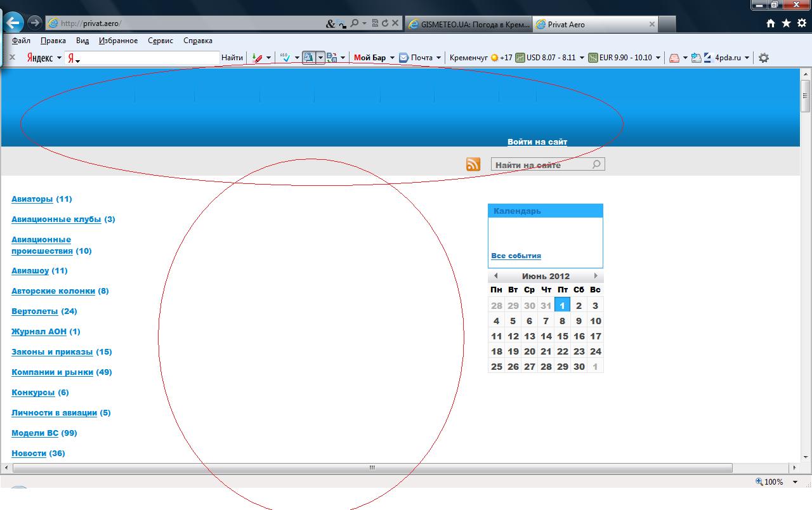Expand the EUR exchange rate dropdown

(658, 58)
